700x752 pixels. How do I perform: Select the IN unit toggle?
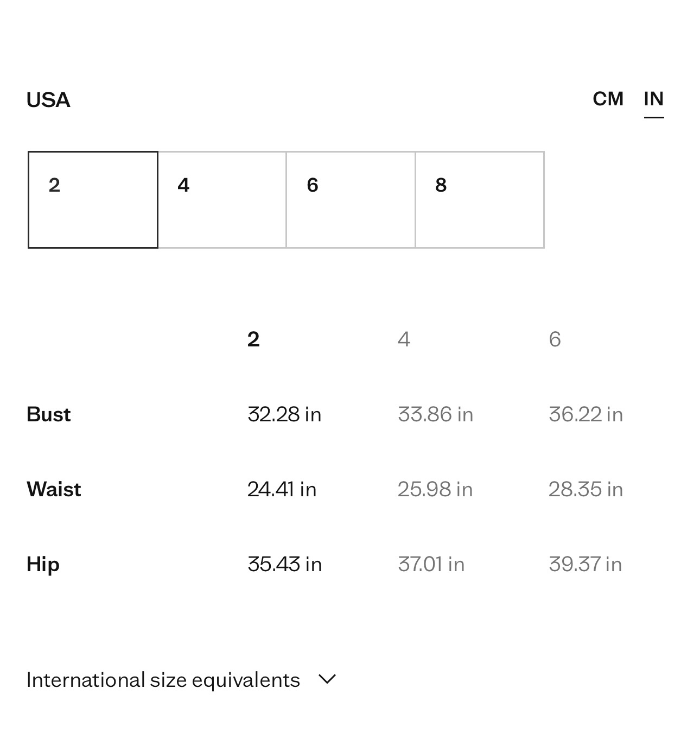coord(654,99)
